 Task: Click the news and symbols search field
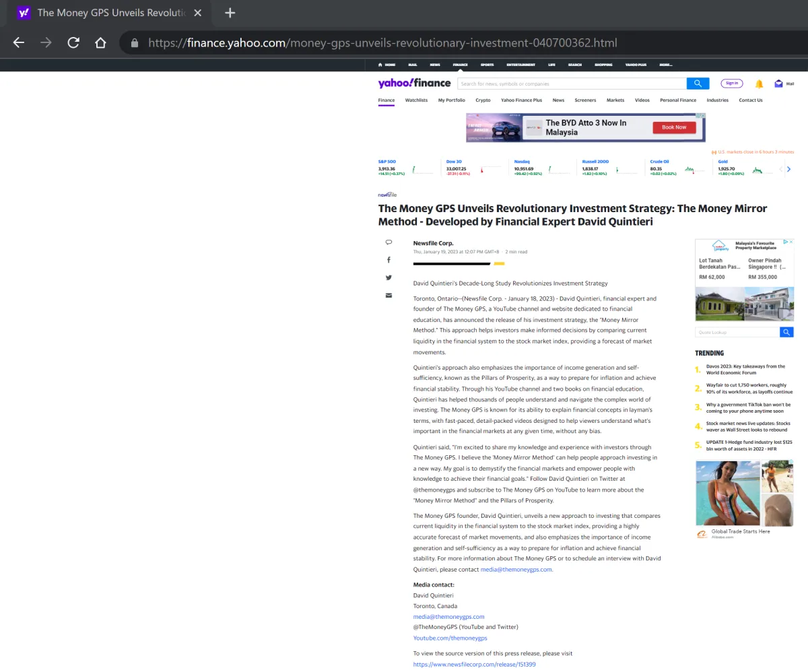[x=572, y=83]
